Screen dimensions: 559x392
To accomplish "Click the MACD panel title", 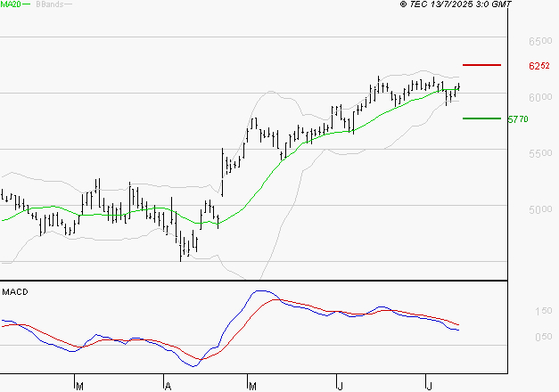I will point(14,292).
